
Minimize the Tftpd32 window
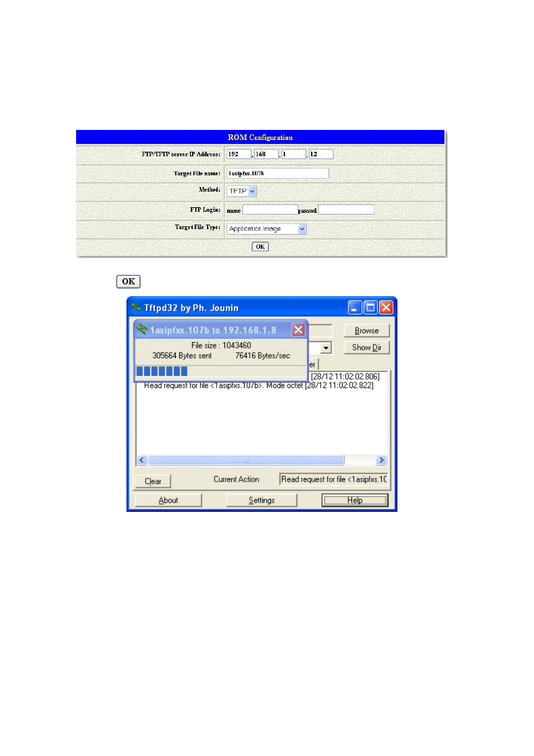point(355,307)
